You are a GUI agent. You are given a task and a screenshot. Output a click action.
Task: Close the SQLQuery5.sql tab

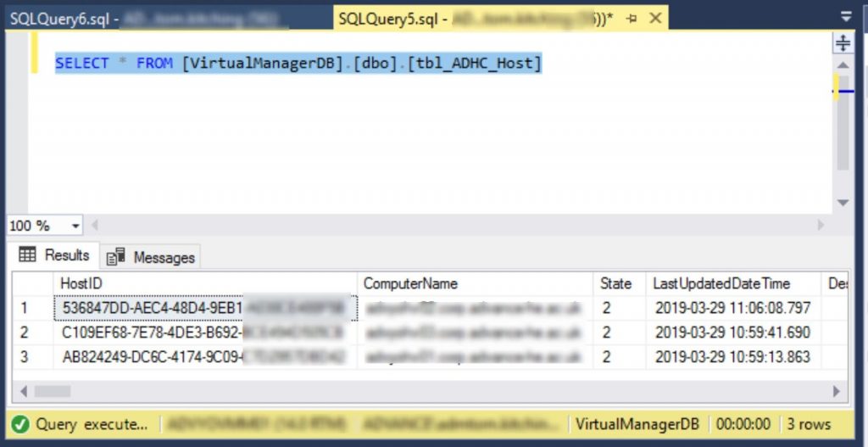point(655,19)
